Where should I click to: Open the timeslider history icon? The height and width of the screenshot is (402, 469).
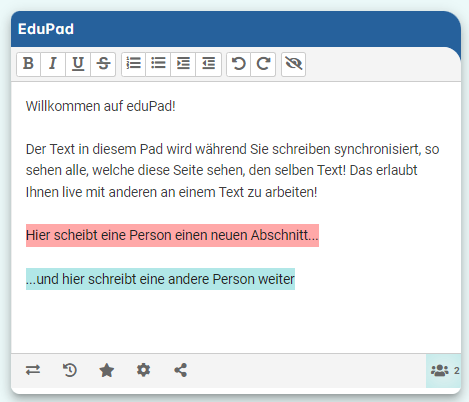click(70, 370)
